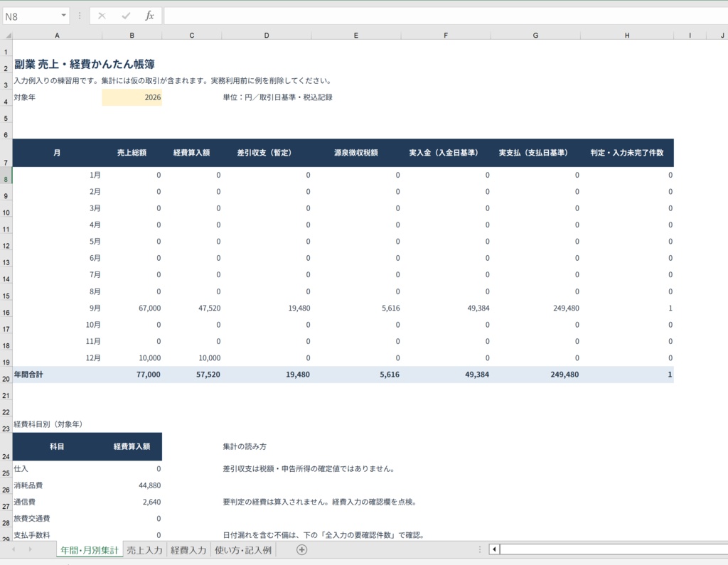Click the 単位：円／取引日基準・税込記録 note

coord(278,97)
